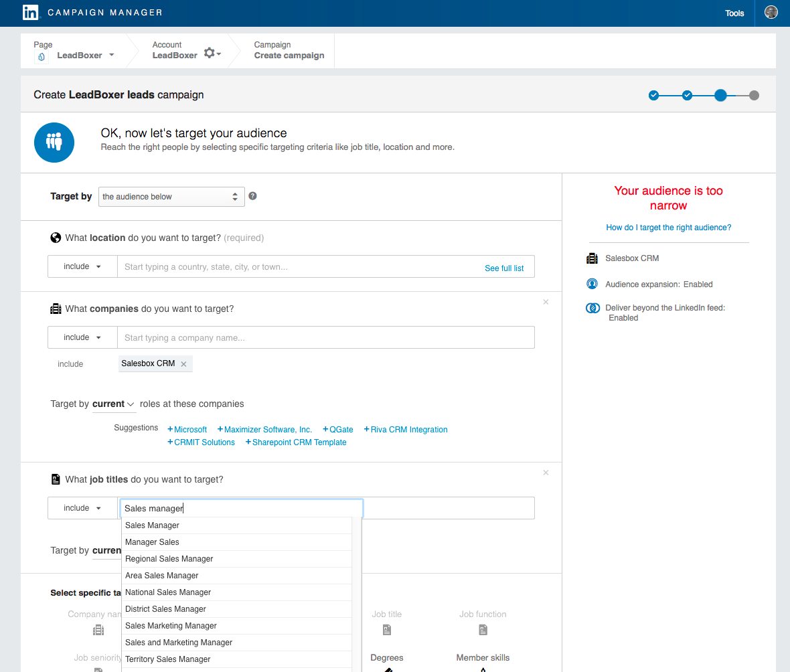Select the Member skills targeting criteria
This screenshot has height=672, width=790.
pyautogui.click(x=483, y=658)
